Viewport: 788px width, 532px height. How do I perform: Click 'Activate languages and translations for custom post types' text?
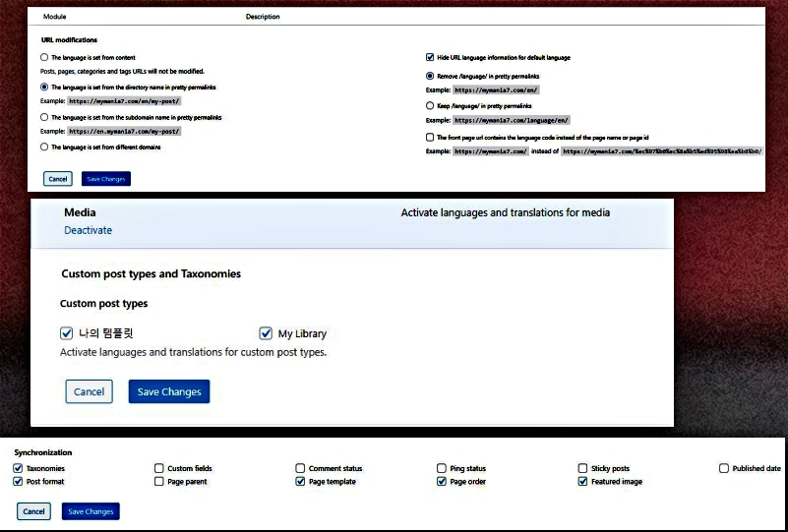point(194,352)
